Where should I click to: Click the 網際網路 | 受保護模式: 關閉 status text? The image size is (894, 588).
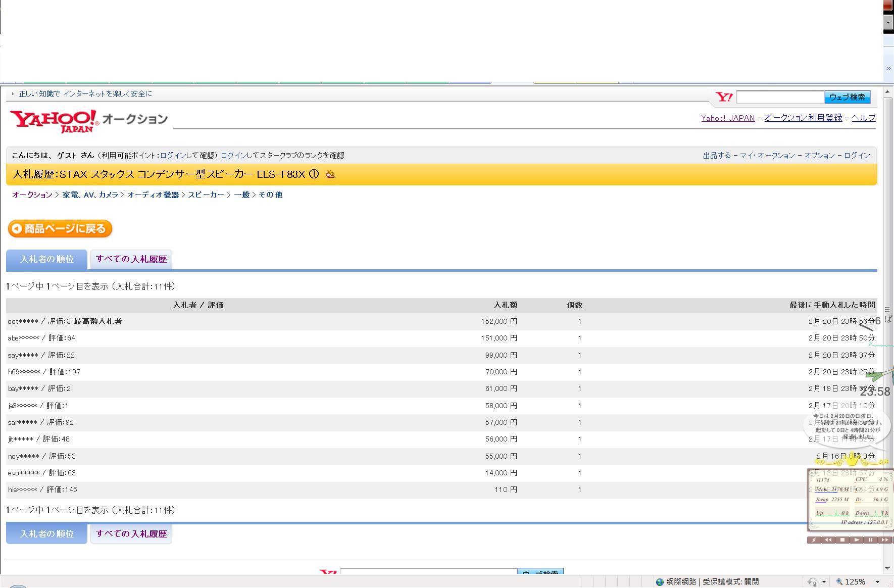click(x=713, y=582)
